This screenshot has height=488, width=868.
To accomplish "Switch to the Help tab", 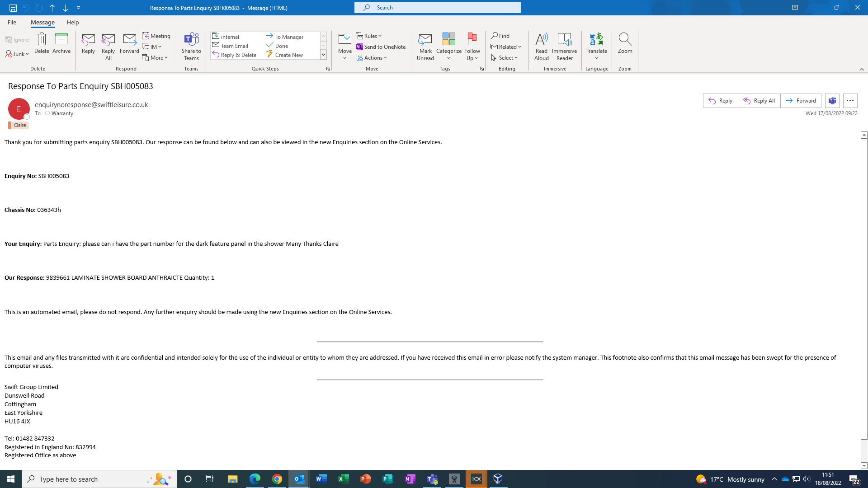I will (73, 22).
